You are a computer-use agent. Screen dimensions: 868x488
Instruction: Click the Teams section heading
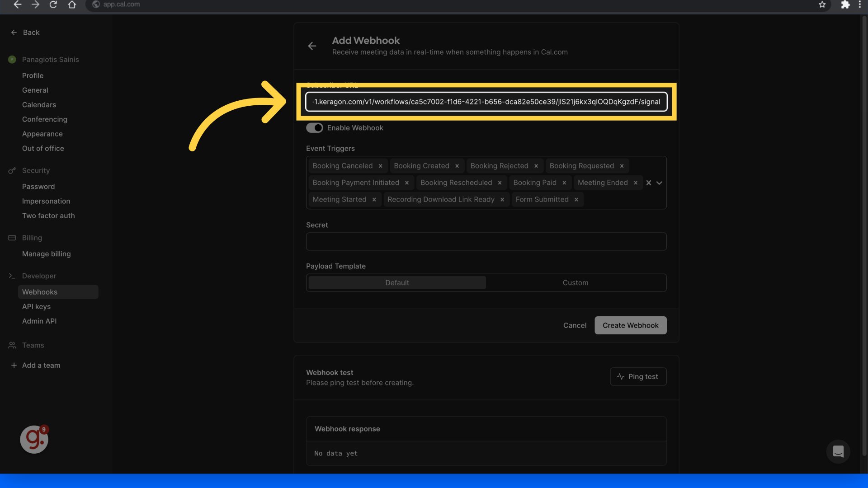33,345
